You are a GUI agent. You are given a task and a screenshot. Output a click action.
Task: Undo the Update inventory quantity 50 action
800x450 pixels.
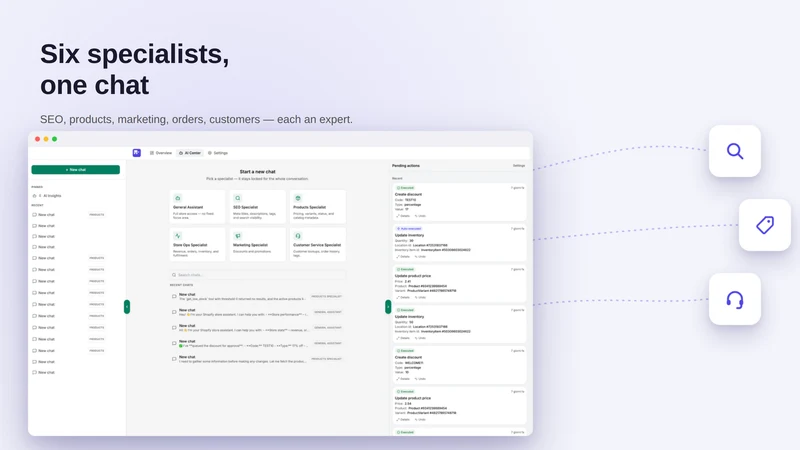(x=420, y=338)
